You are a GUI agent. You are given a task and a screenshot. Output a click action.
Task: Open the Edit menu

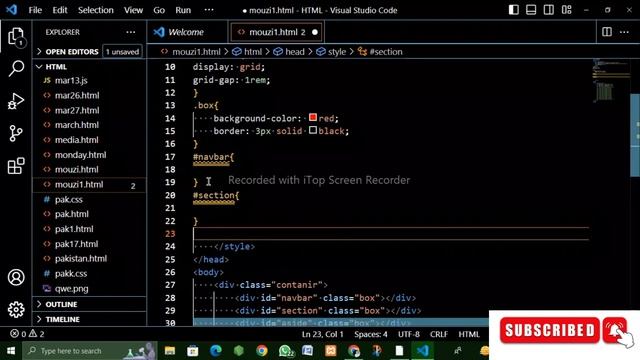60,10
